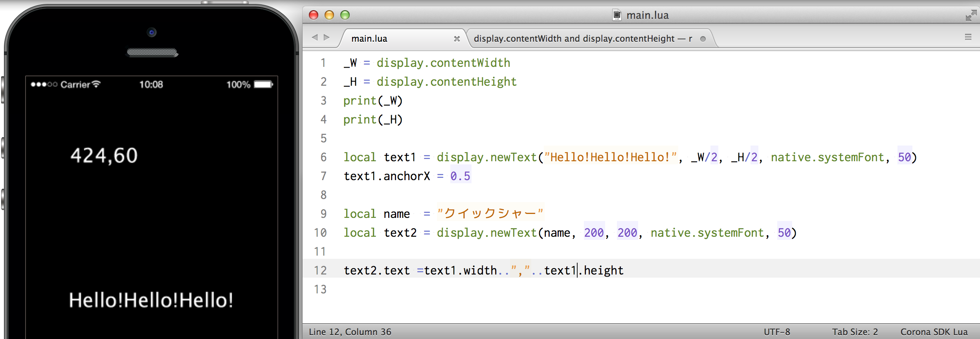The image size is (980, 339).
Task: Click the signal strength dots in simulator
Action: 44,84
